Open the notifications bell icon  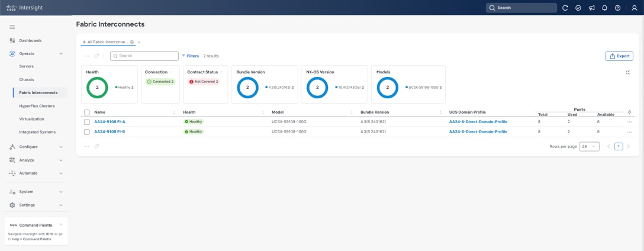tap(604, 8)
